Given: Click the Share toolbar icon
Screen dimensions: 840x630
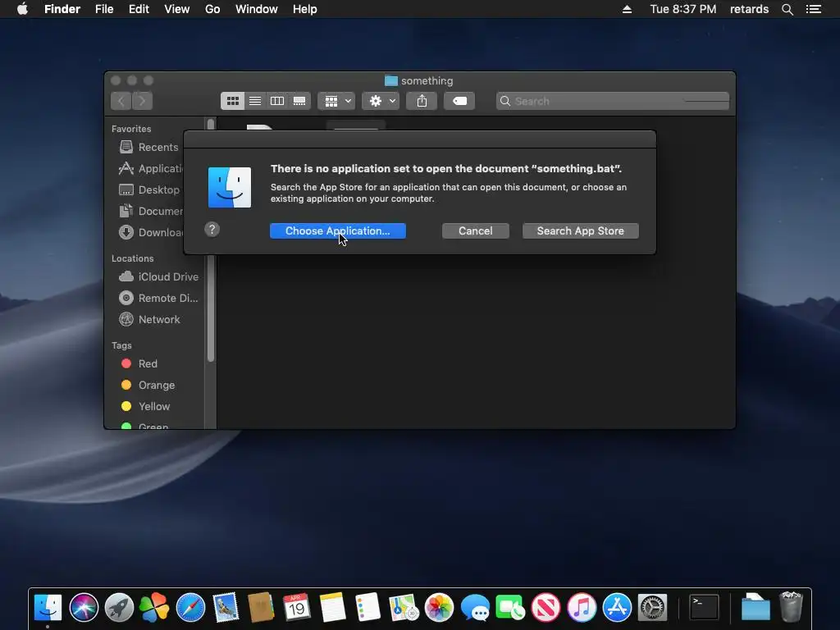Looking at the screenshot, I should click(422, 101).
